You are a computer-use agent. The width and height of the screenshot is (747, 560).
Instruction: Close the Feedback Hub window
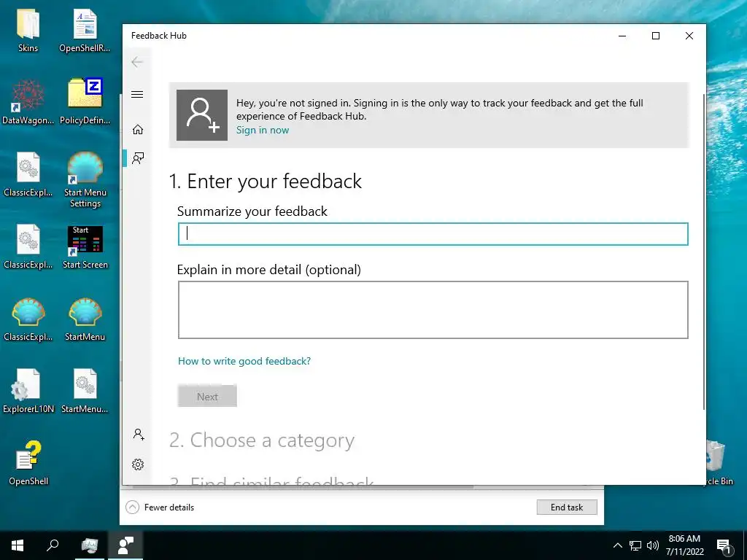click(x=689, y=36)
